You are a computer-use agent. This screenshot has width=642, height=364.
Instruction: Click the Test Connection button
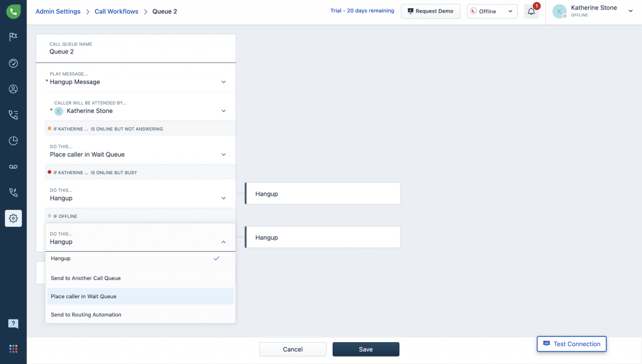[x=571, y=343]
